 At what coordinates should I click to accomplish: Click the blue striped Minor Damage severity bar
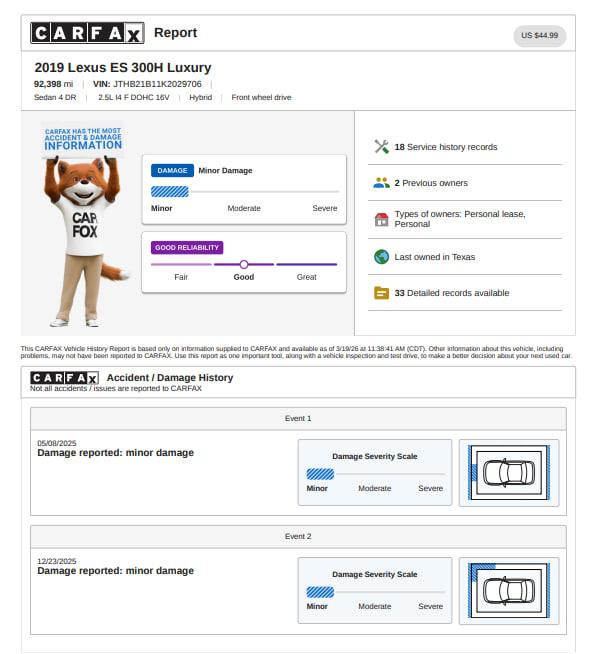[170, 192]
